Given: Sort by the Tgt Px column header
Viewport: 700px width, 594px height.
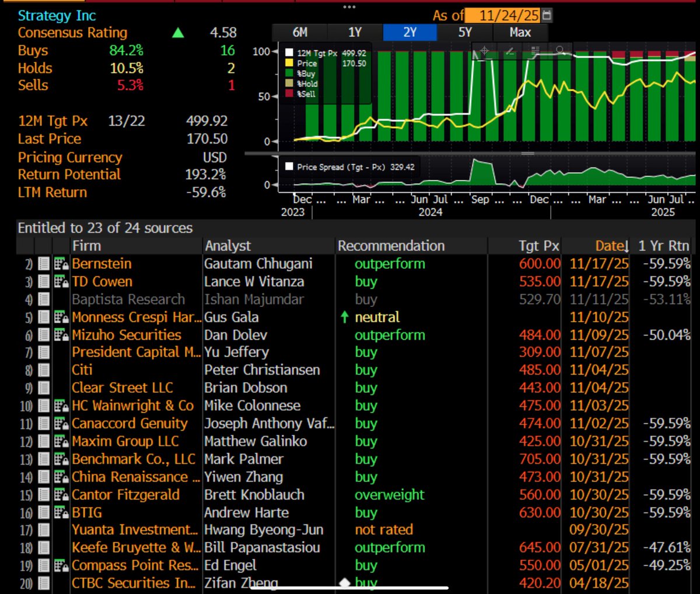Looking at the screenshot, I should point(538,246).
